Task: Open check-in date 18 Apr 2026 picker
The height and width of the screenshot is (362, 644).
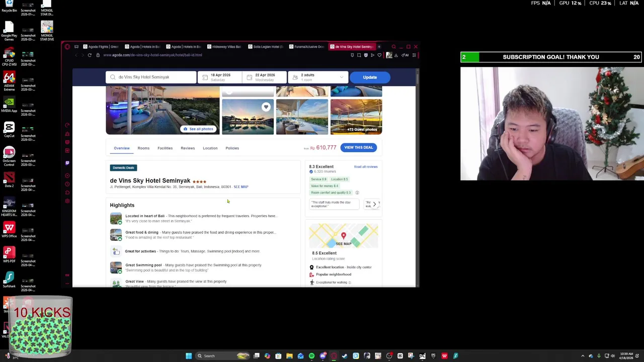Action: pos(220,77)
